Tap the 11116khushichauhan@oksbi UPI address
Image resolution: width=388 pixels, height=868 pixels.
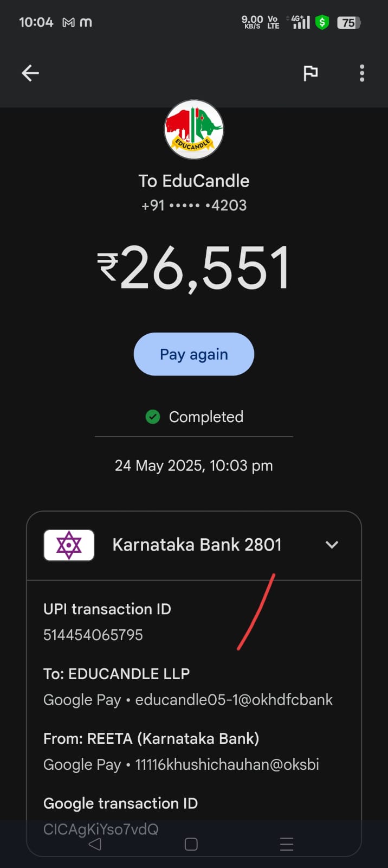(227, 764)
